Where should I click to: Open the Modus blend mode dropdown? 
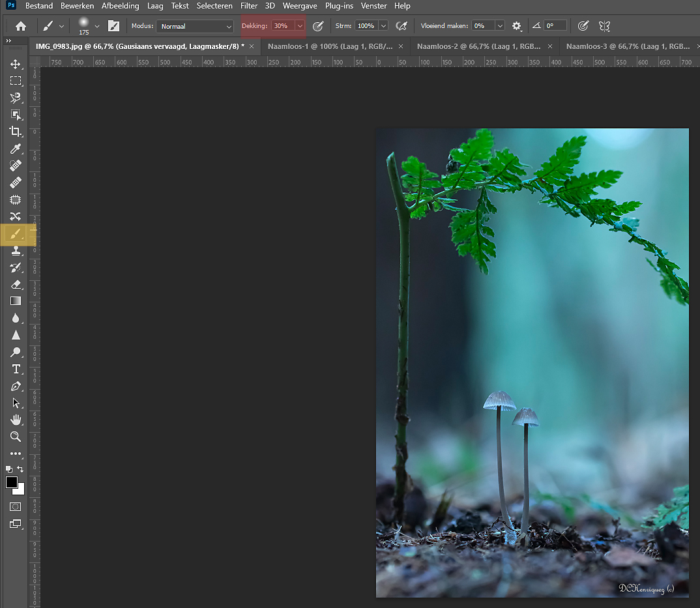coord(194,26)
